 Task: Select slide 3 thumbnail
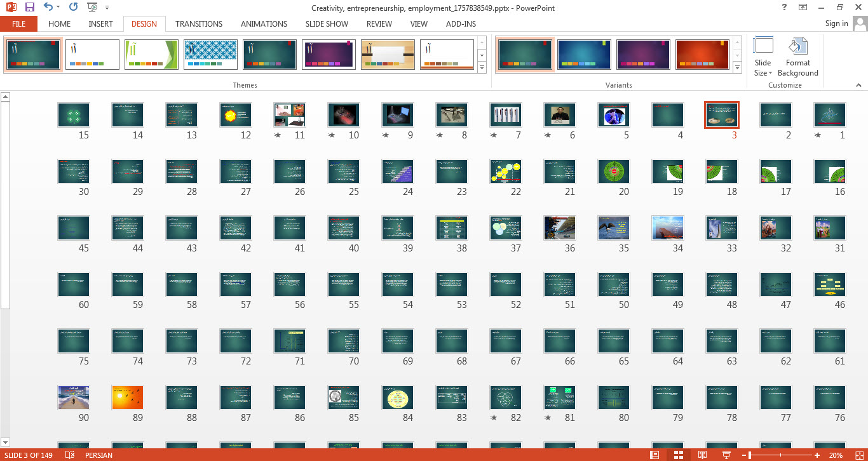(x=721, y=115)
